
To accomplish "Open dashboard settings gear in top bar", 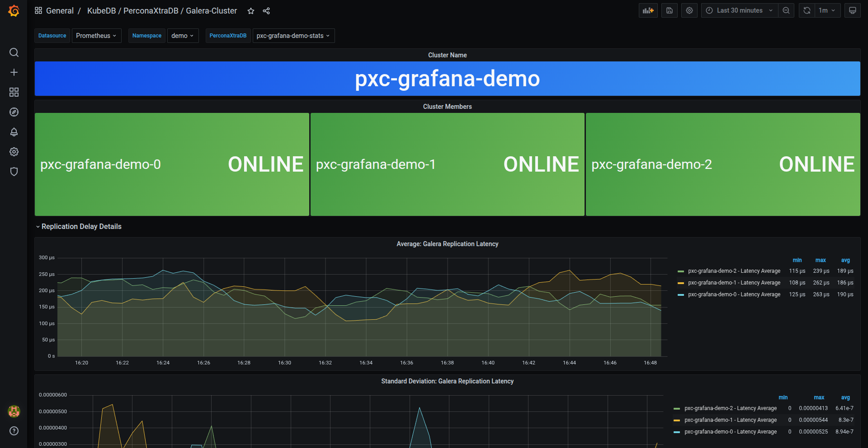I will click(689, 10).
